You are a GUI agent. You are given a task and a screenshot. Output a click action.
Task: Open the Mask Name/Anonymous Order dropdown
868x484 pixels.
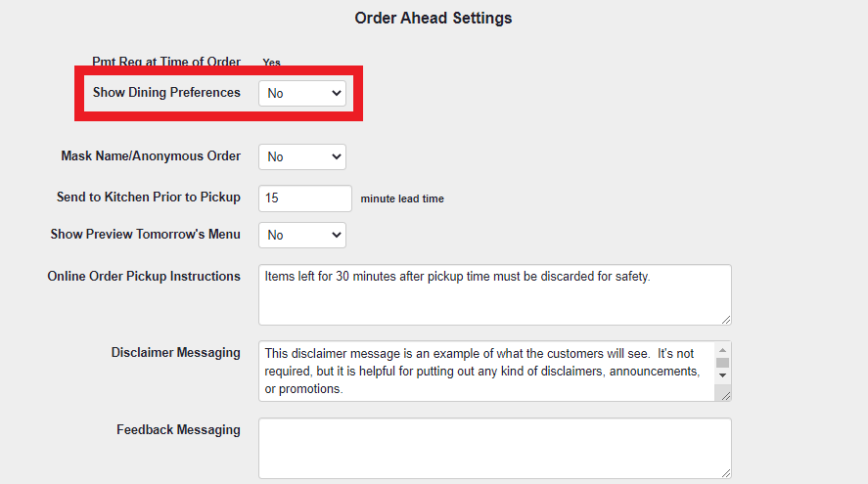(x=301, y=156)
